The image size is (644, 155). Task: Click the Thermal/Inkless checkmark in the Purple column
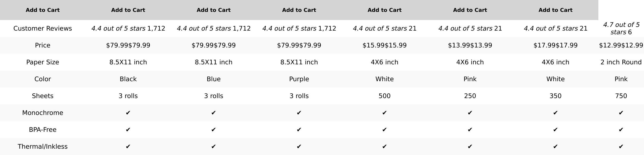coord(299,147)
